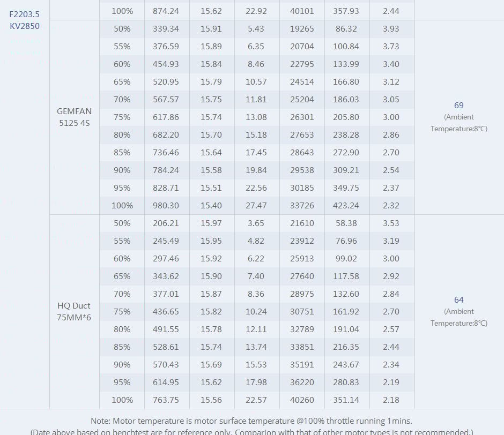The height and width of the screenshot is (435, 504).
Task: Click the RPM value 40260
Action: (x=302, y=400)
